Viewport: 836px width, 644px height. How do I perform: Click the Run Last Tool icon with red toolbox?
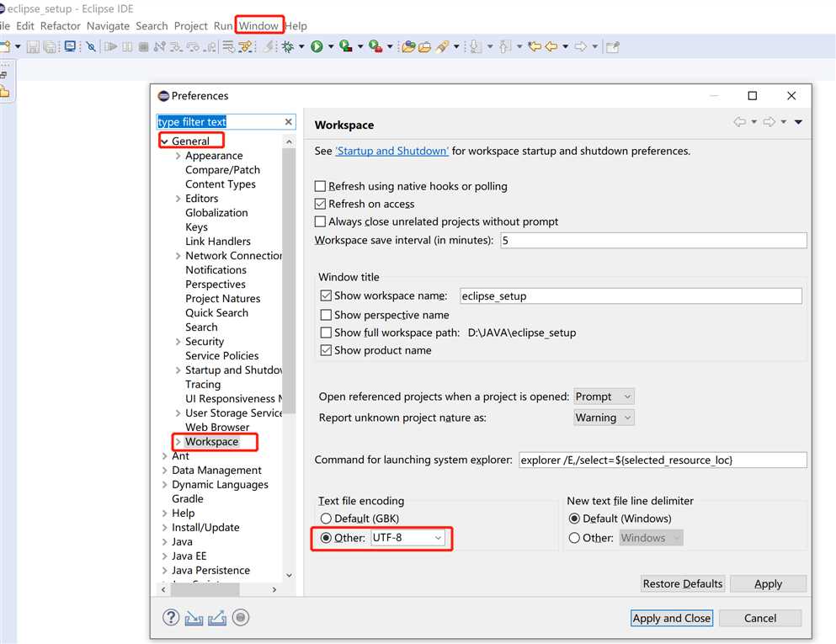375,47
